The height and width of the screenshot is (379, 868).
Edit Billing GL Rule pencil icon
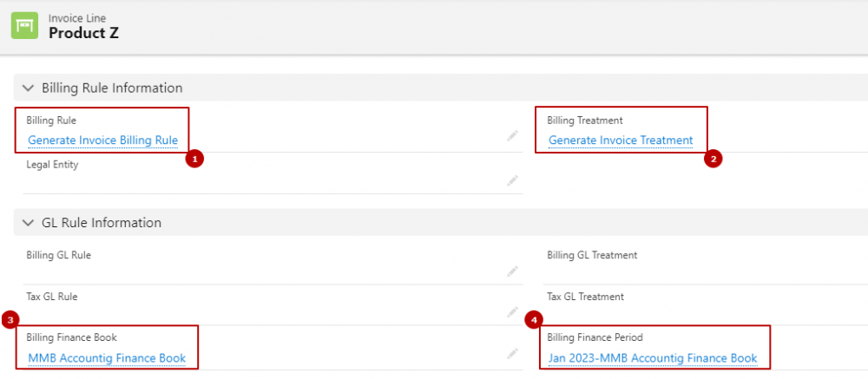(x=513, y=271)
